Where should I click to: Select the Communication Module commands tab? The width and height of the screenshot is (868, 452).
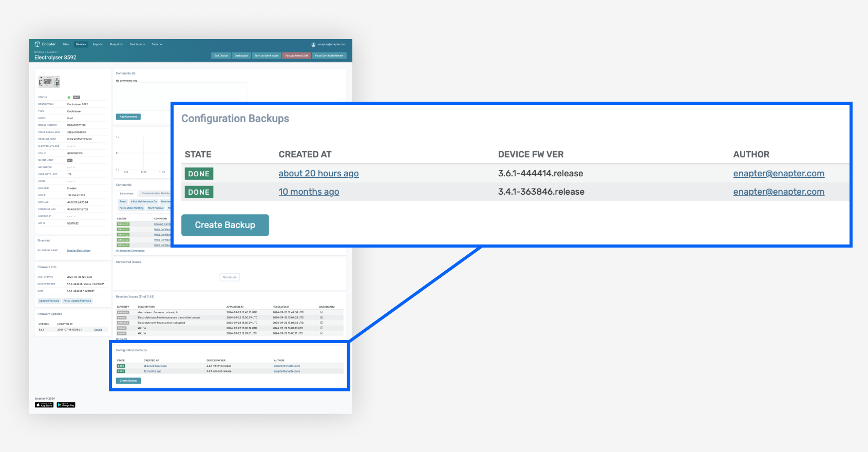(156, 194)
